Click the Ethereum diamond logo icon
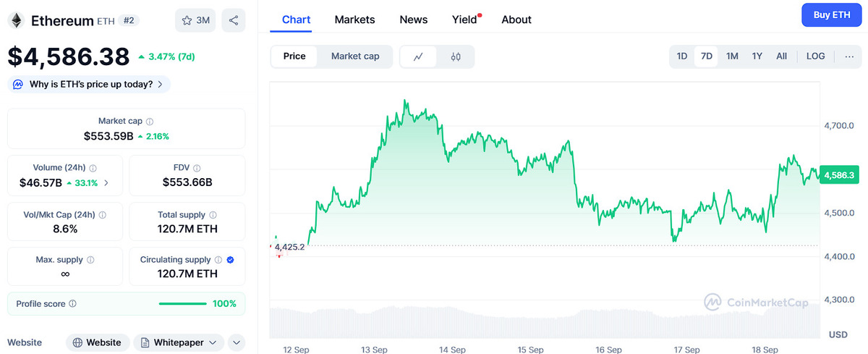 point(16,20)
